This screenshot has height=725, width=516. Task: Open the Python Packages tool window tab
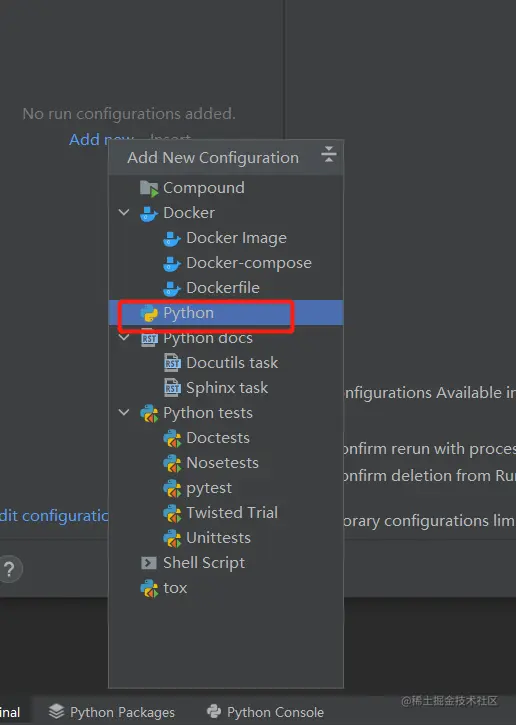[x=112, y=712]
